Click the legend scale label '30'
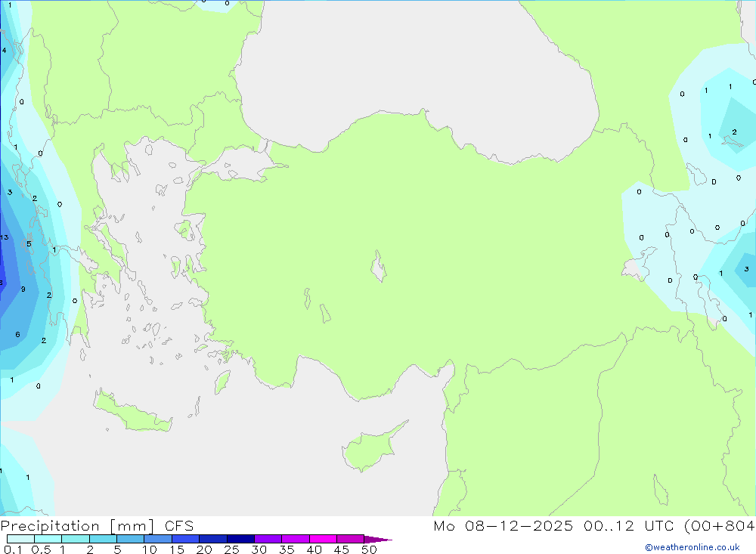 coord(259,549)
